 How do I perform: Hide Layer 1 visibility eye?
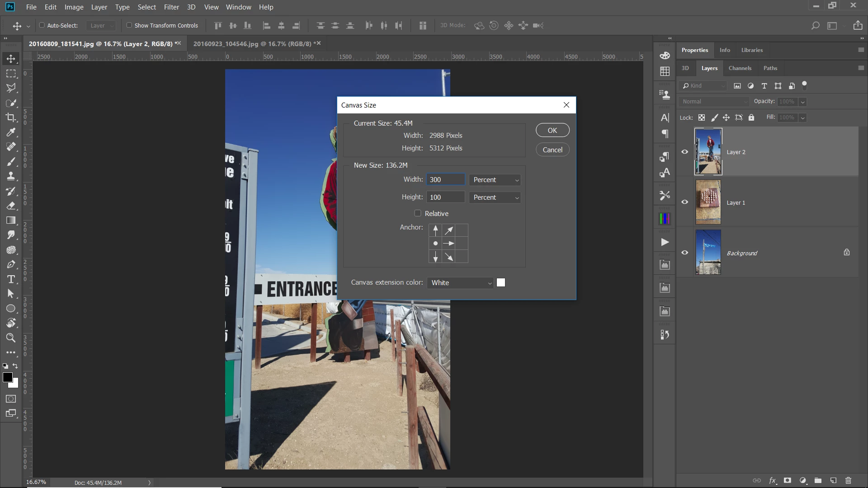coord(684,202)
